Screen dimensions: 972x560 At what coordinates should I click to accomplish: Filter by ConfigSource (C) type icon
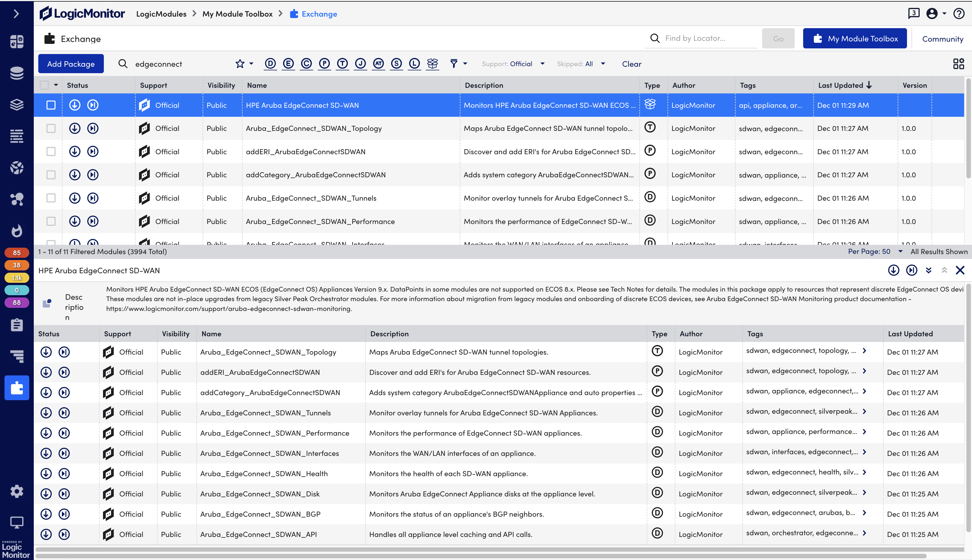click(306, 64)
